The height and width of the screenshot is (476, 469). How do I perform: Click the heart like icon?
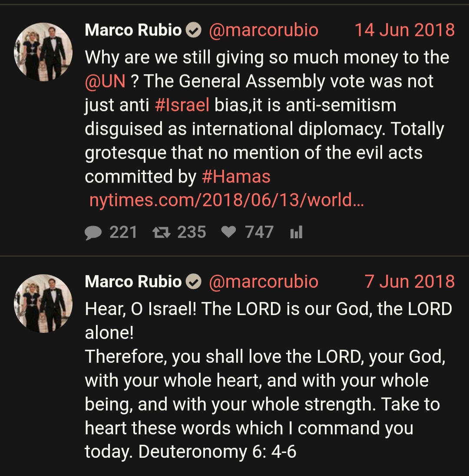[228, 233]
